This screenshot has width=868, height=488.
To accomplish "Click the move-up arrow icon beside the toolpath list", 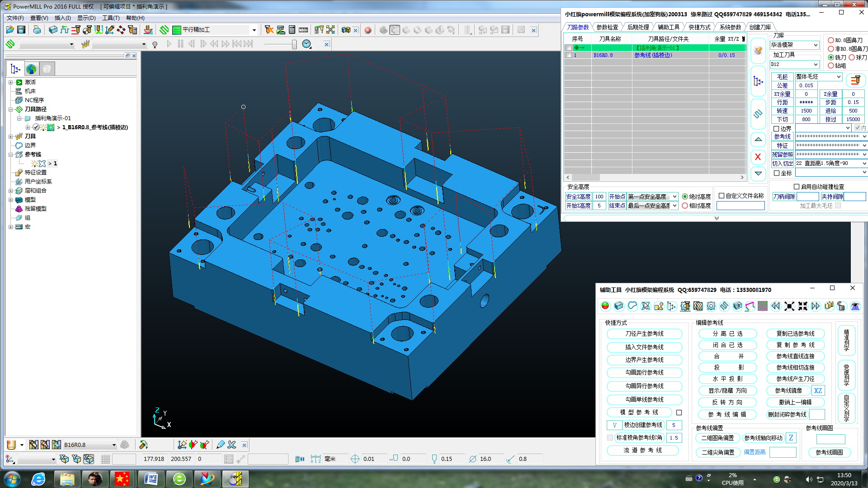I will pos(758,140).
